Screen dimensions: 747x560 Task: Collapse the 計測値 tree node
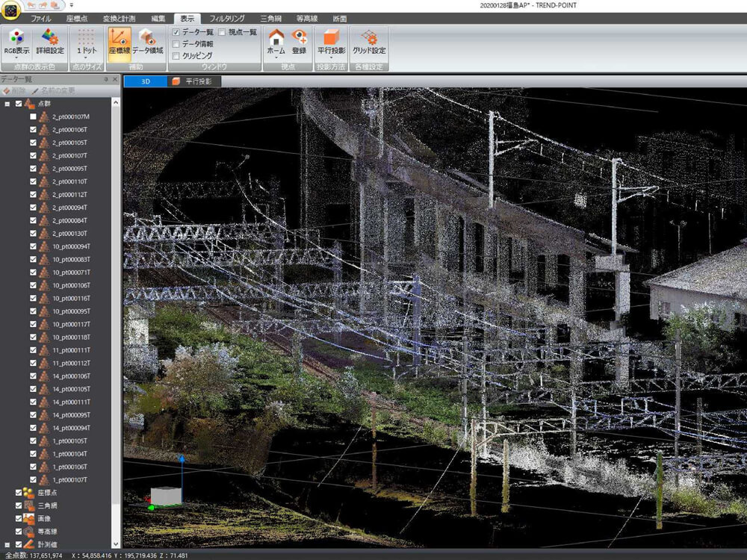[x=7, y=544]
